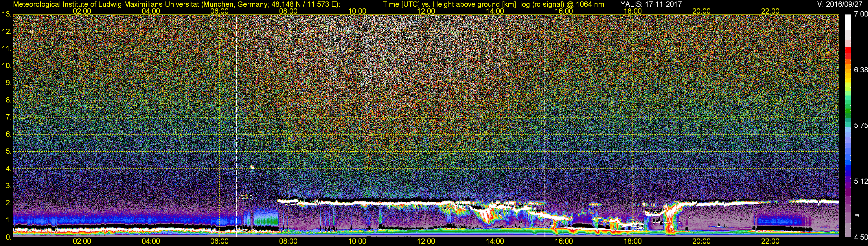Click the '10.' height axis label
The height and width of the screenshot is (246, 868).
point(7,66)
